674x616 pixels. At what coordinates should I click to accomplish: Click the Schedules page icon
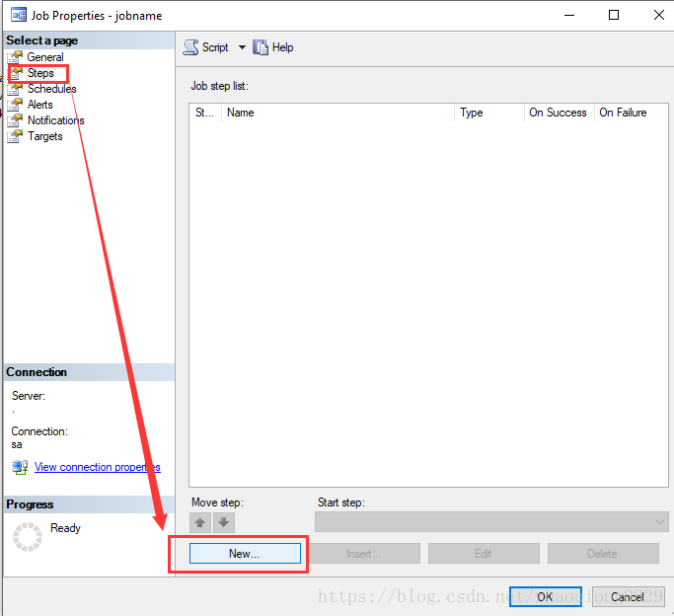point(15,89)
